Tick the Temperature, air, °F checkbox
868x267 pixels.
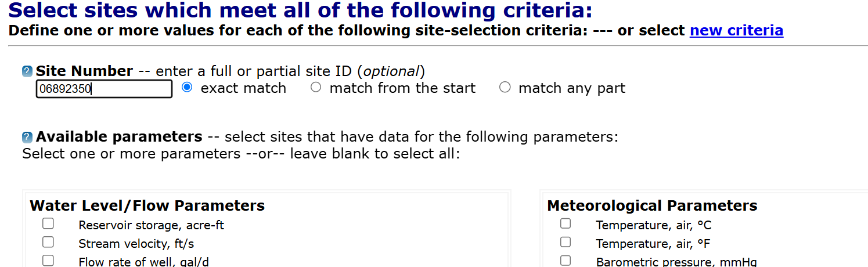(x=566, y=242)
